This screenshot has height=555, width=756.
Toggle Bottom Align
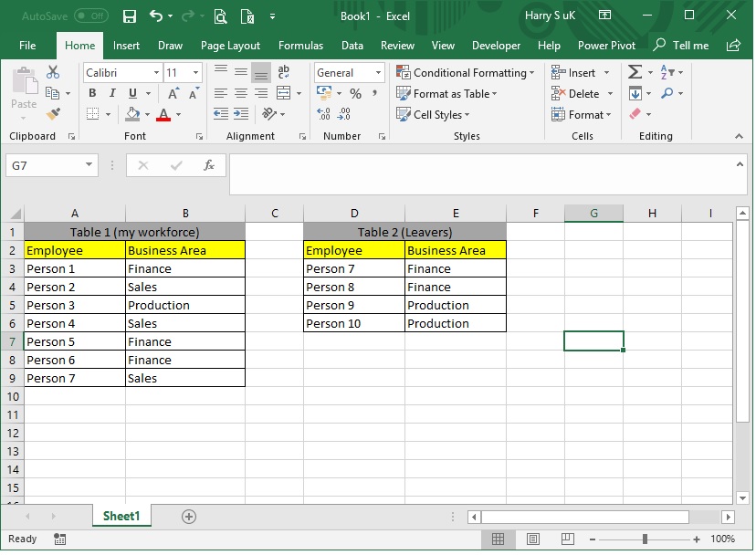pos(261,72)
